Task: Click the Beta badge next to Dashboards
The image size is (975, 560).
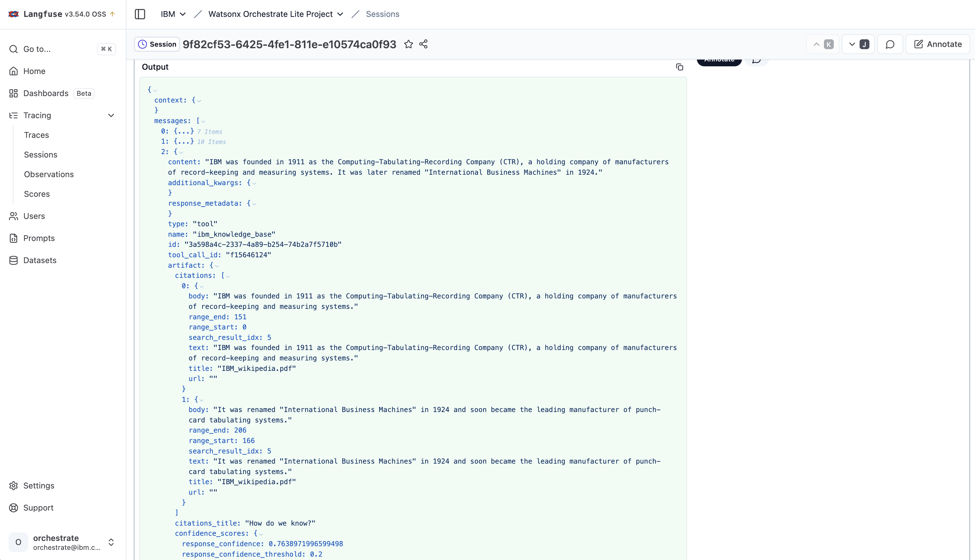Action: coord(84,93)
